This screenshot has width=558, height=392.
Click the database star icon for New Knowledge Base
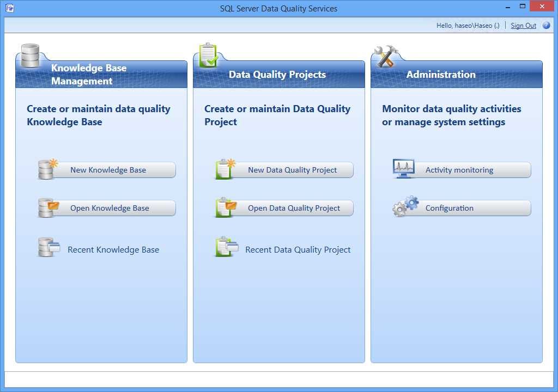click(48, 169)
